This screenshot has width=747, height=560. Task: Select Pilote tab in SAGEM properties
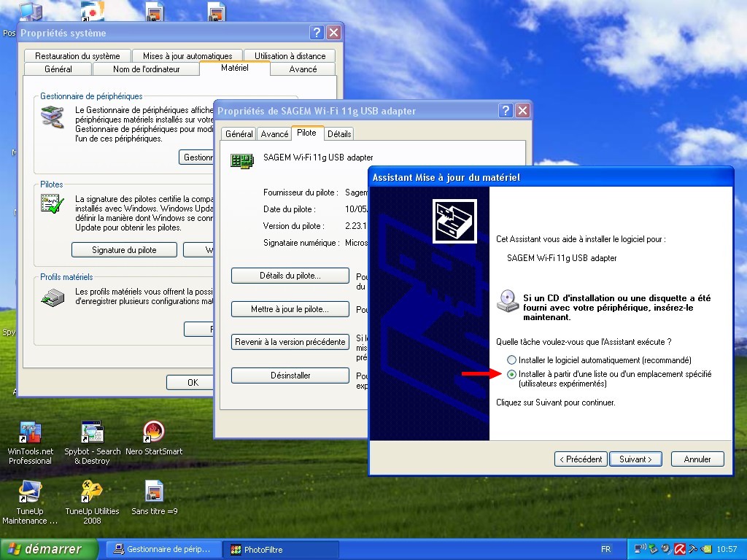click(x=306, y=133)
